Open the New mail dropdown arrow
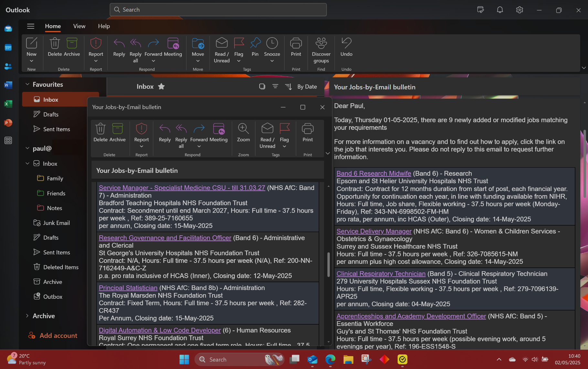Viewport: 588px width, 369px height. pos(31,61)
